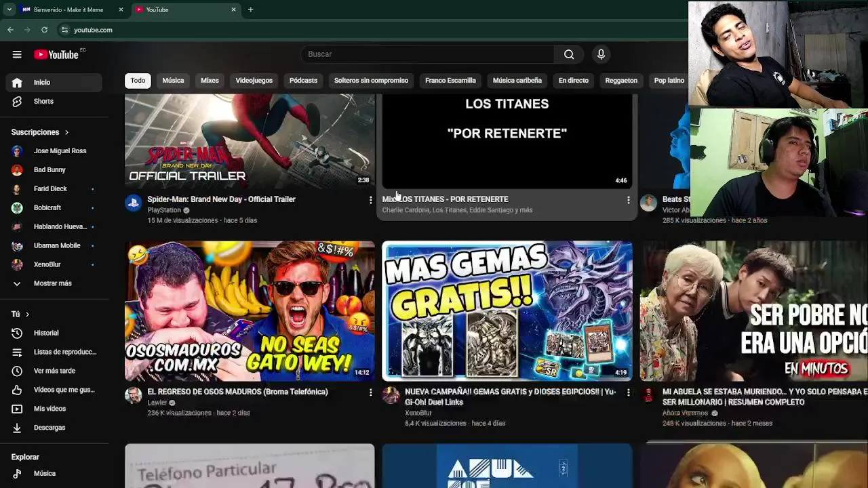The image size is (868, 488).
Task: Start voice search with microphone icon
Action: point(601,54)
